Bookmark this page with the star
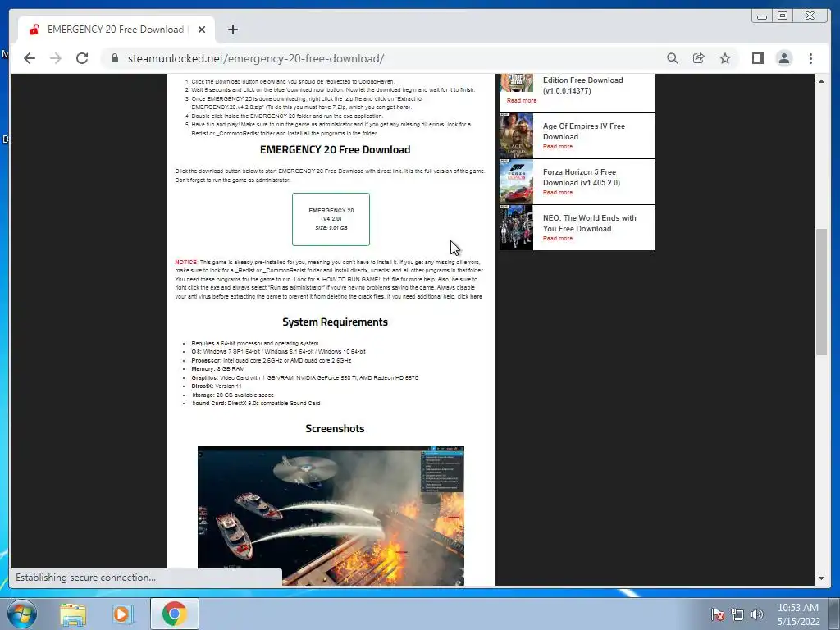The image size is (840, 630). pyautogui.click(x=725, y=58)
